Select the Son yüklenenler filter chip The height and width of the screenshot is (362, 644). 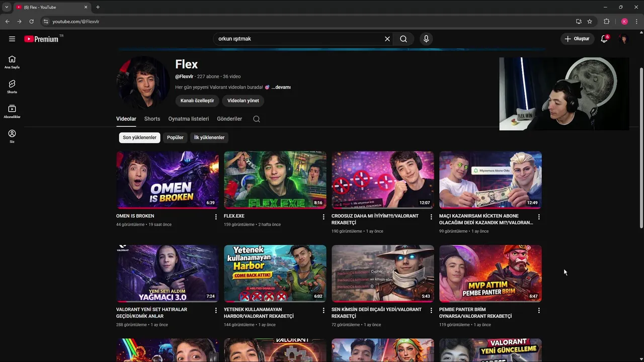(140, 137)
